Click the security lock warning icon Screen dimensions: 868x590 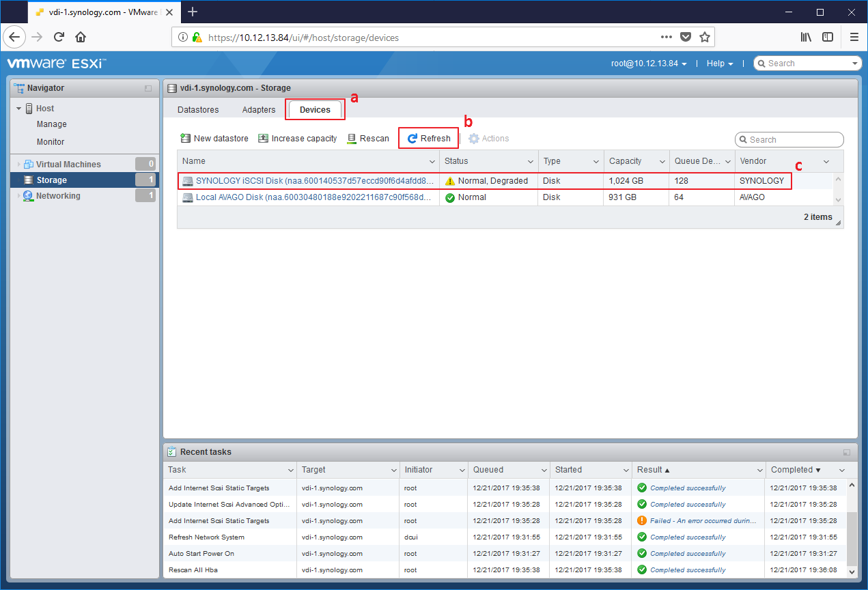pos(197,38)
